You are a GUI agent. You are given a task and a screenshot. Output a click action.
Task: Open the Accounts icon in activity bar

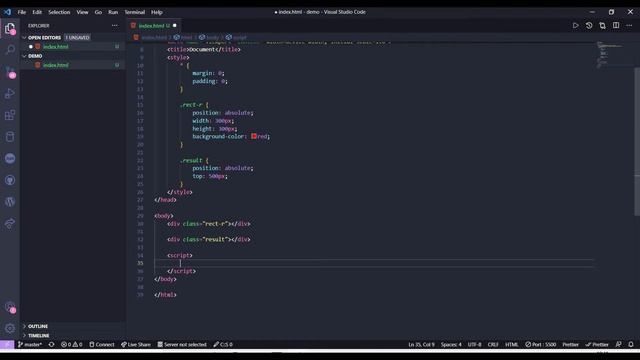(10, 307)
